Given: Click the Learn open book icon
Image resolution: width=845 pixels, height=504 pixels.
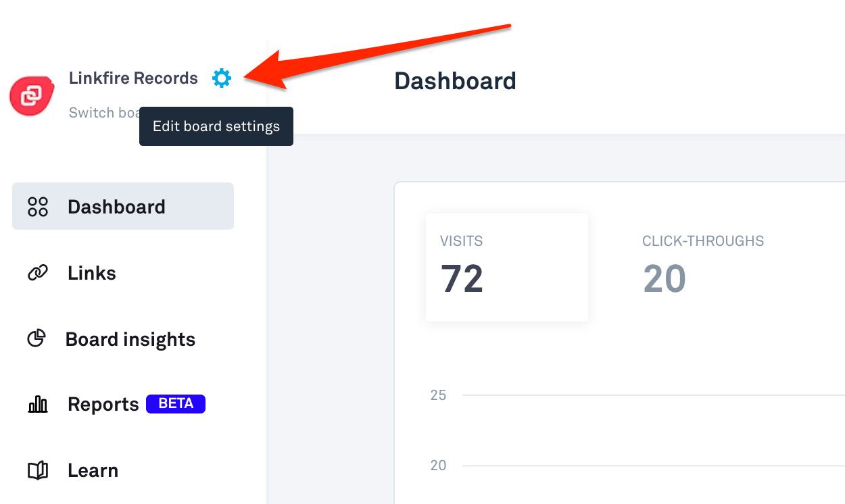Looking at the screenshot, I should click(x=38, y=470).
